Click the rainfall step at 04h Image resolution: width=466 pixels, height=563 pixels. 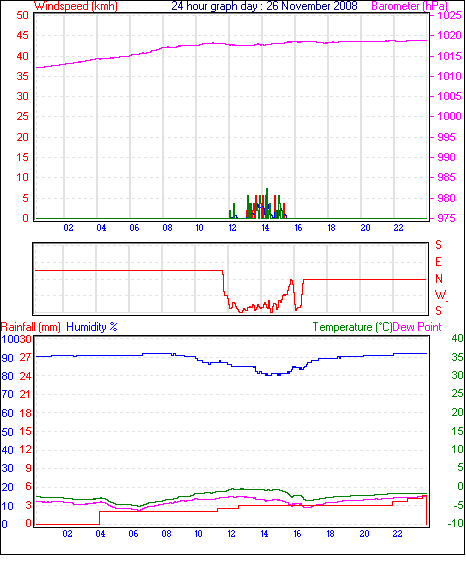(100, 518)
